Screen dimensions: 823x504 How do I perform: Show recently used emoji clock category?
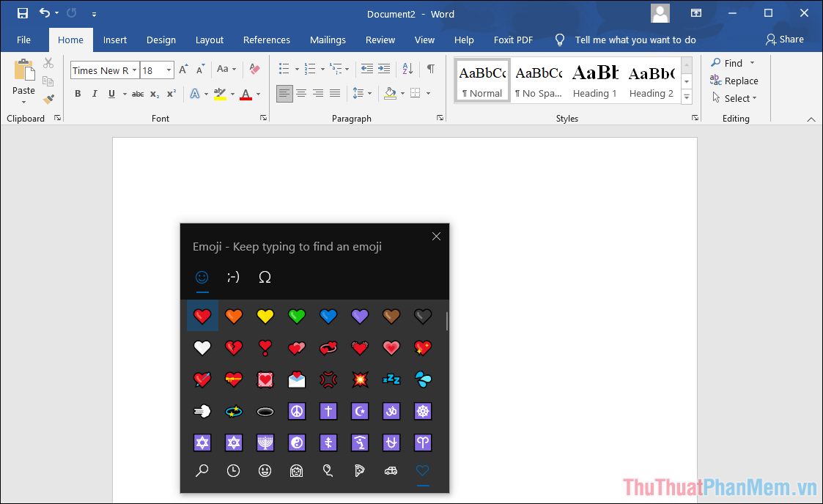click(x=234, y=471)
